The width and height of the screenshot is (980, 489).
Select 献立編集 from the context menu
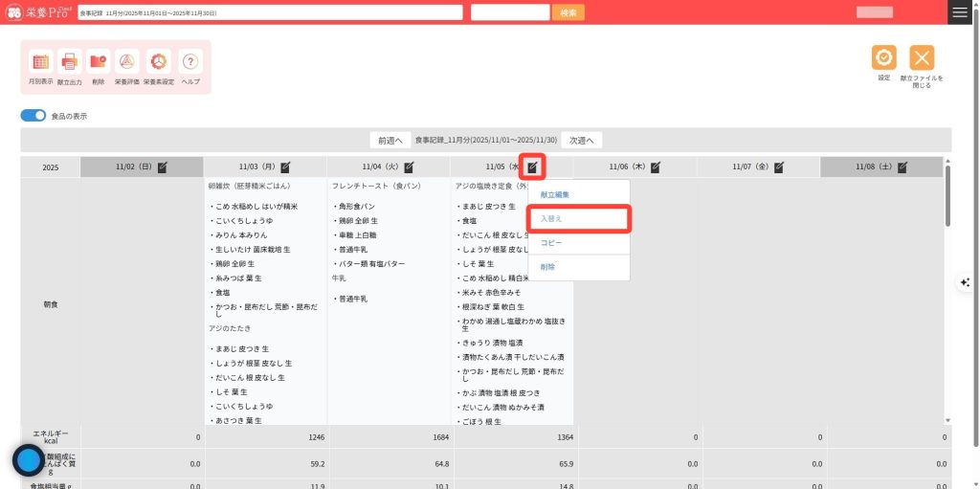tap(555, 194)
